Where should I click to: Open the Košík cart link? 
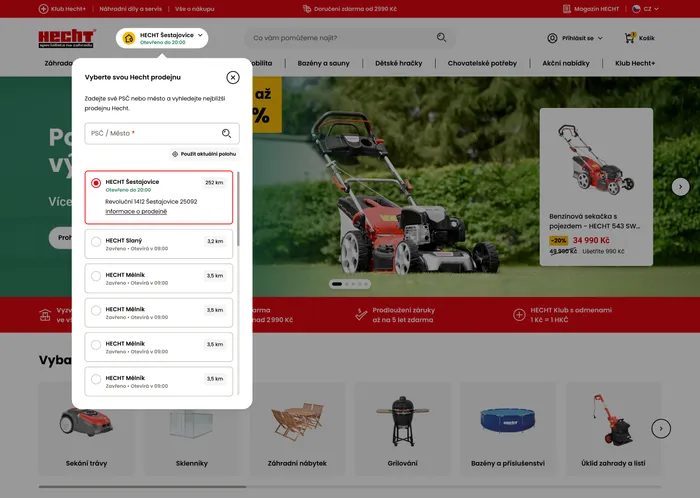click(x=646, y=38)
